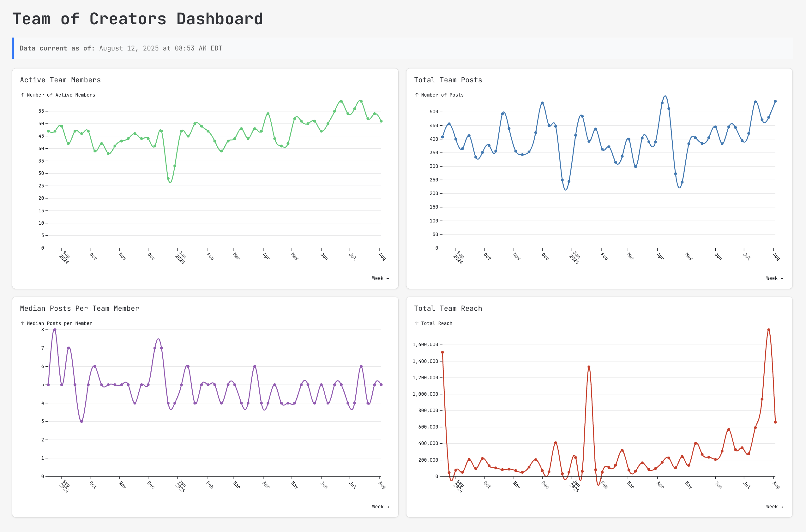Click the "Week →" label under Total Team Reach
The height and width of the screenshot is (532, 806).
point(775,506)
